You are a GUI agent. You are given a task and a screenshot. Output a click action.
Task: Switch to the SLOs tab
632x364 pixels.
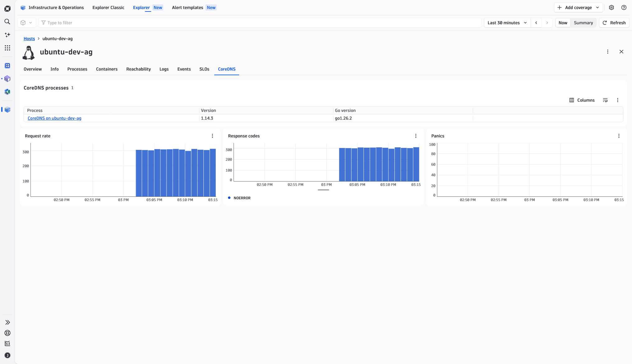pos(204,69)
